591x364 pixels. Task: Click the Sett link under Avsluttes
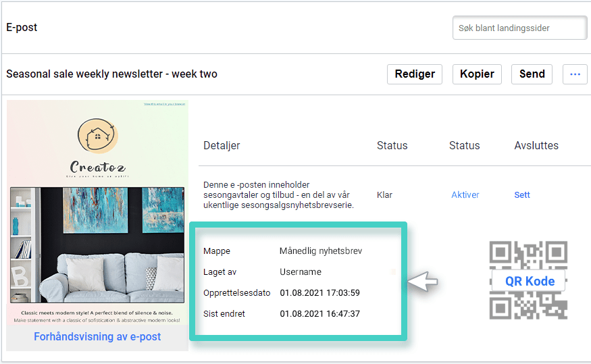click(522, 194)
